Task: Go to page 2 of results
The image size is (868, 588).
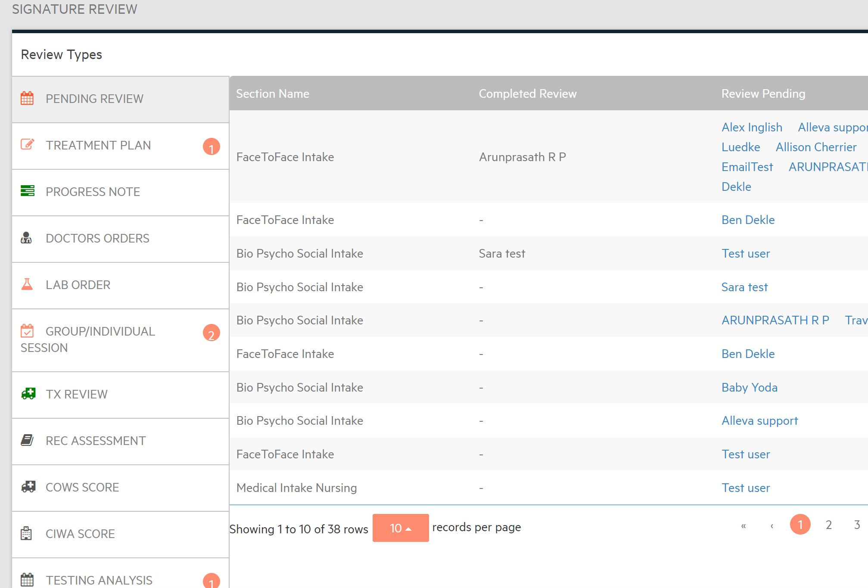Action: pyautogui.click(x=828, y=525)
